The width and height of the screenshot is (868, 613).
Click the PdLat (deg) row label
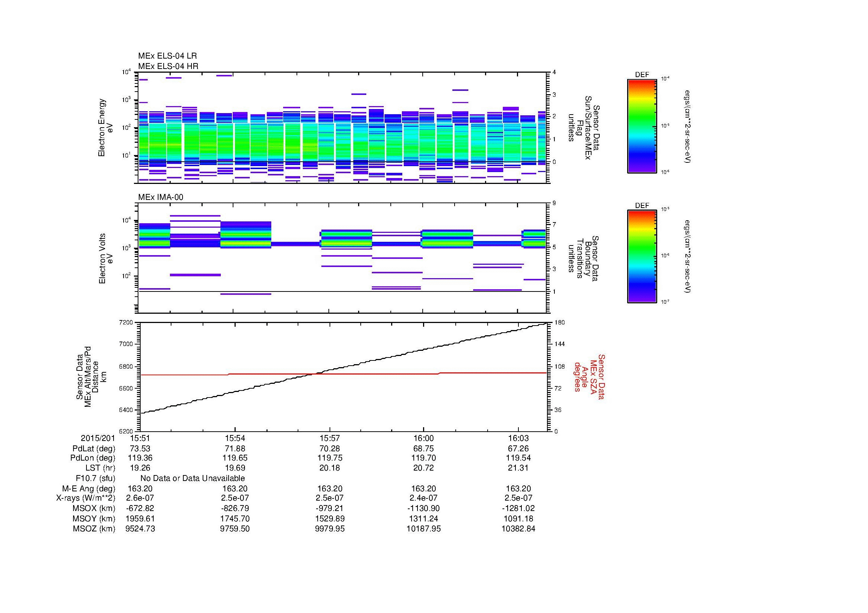94,449
